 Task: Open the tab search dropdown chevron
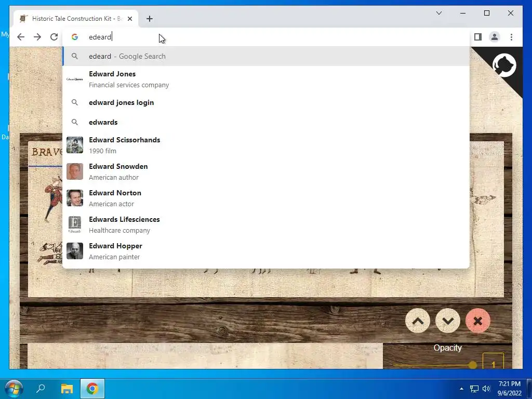click(438, 13)
